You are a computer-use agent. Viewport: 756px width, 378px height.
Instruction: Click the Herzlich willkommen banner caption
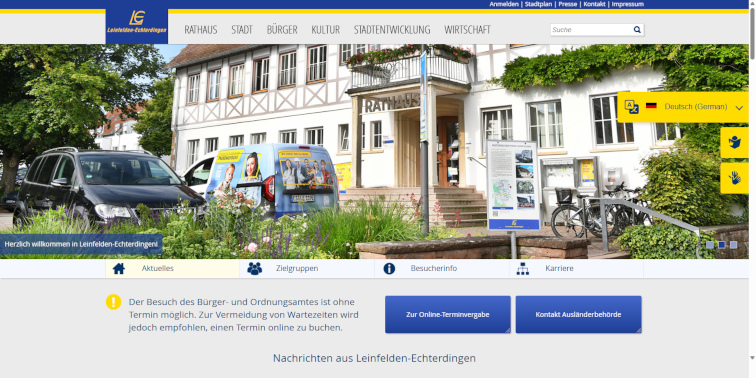point(81,244)
